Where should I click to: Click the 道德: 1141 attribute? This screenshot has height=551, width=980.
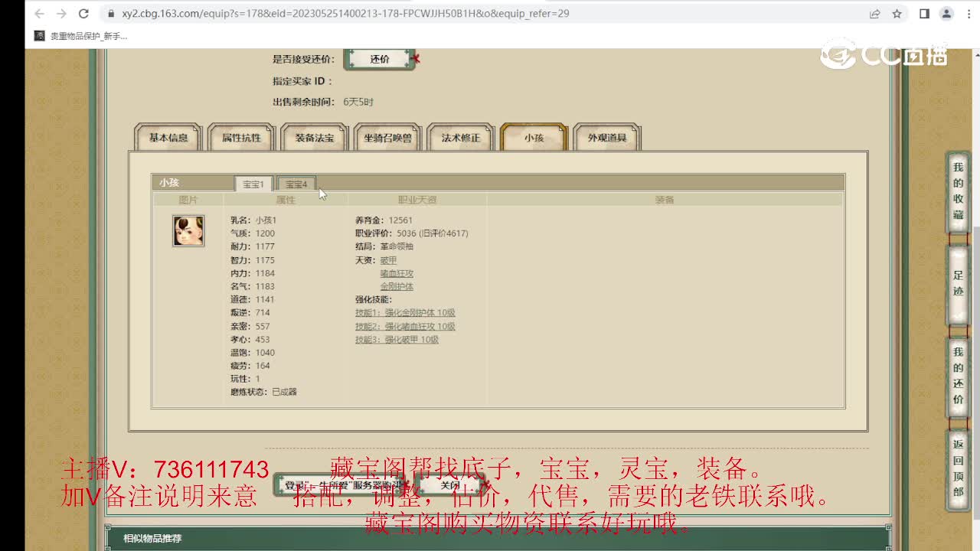tap(253, 299)
